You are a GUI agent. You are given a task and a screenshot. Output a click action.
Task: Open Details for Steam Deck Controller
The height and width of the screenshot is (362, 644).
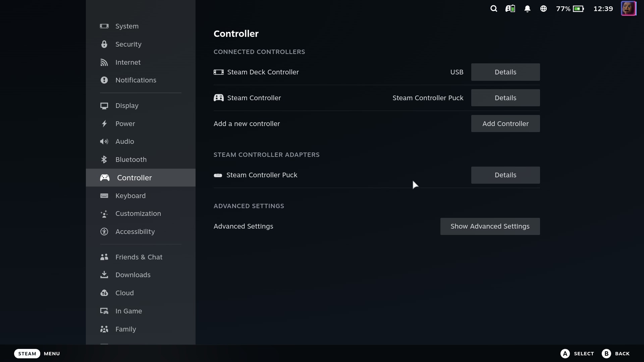pyautogui.click(x=505, y=72)
